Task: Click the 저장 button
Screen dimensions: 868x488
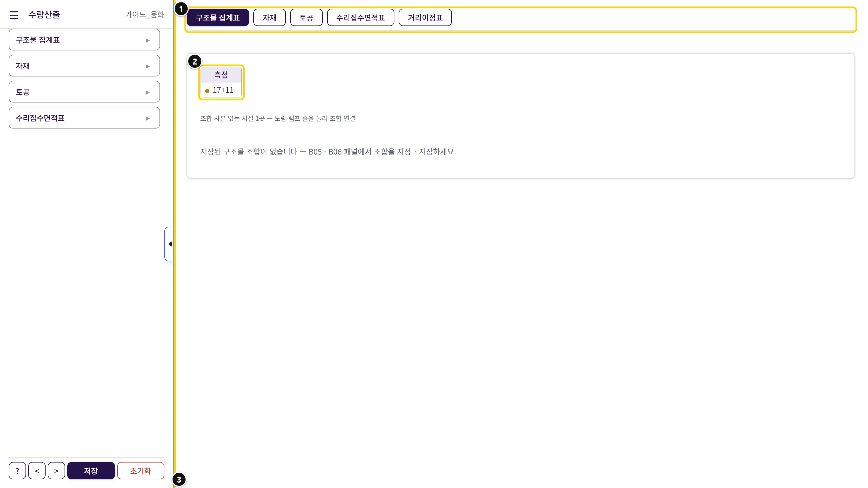Action: tap(91, 470)
